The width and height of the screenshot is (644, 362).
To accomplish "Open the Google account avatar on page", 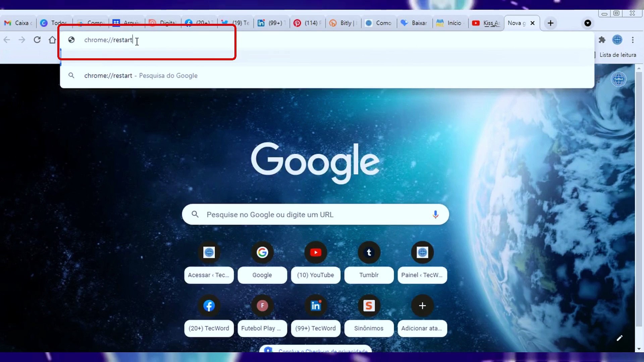I will coord(619,79).
